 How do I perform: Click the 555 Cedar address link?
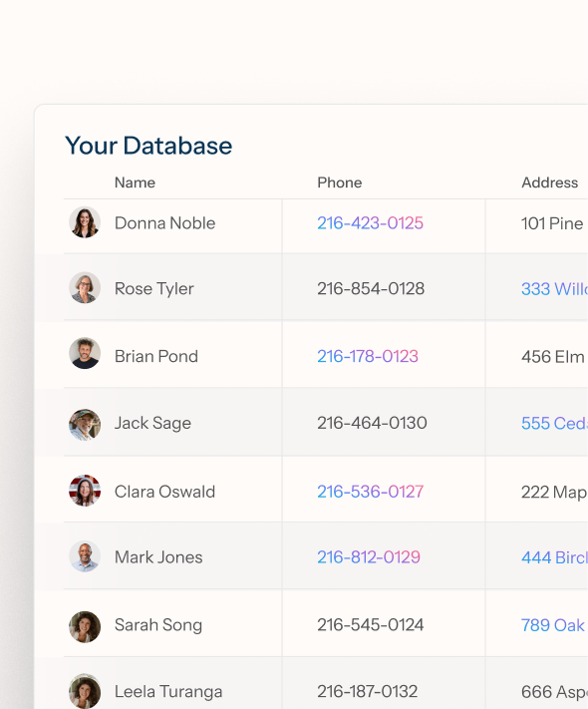[554, 423]
